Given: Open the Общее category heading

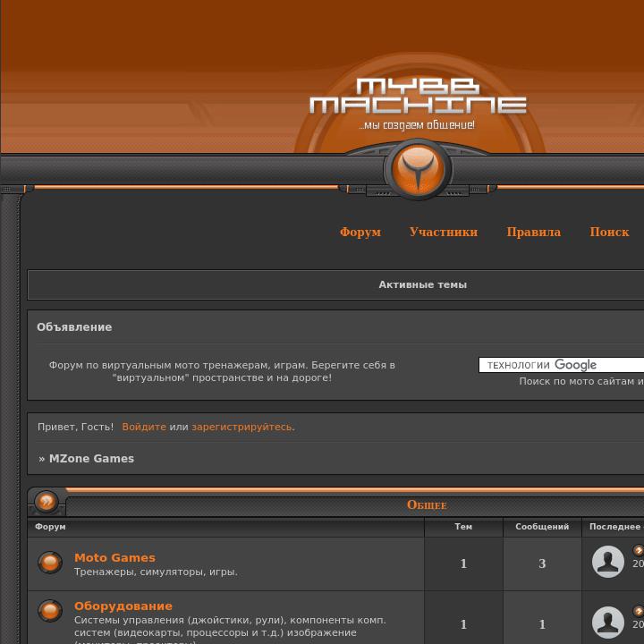Looking at the screenshot, I should (427, 504).
